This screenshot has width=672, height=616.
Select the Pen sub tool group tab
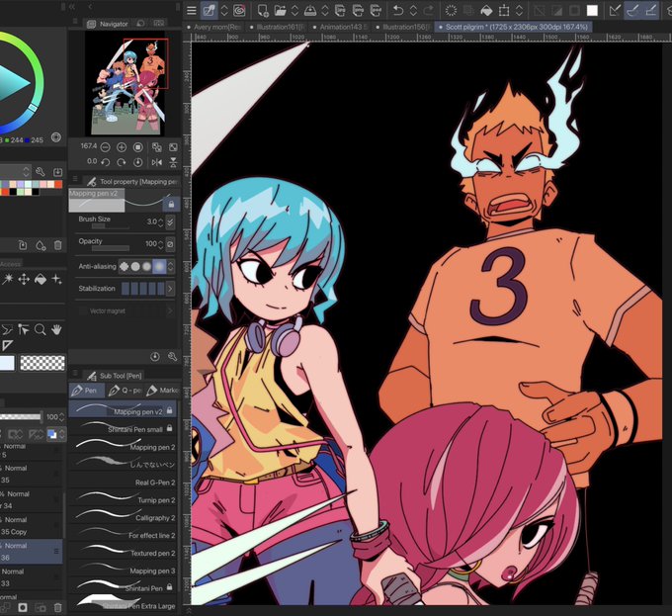click(x=86, y=391)
